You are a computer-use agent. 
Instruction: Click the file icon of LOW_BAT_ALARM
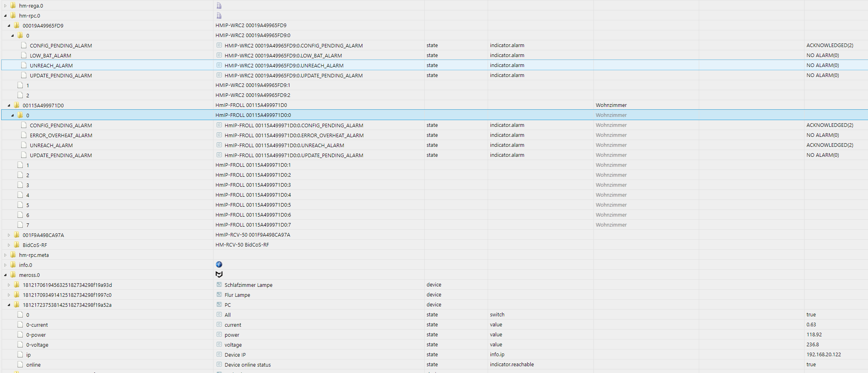pyautogui.click(x=24, y=55)
